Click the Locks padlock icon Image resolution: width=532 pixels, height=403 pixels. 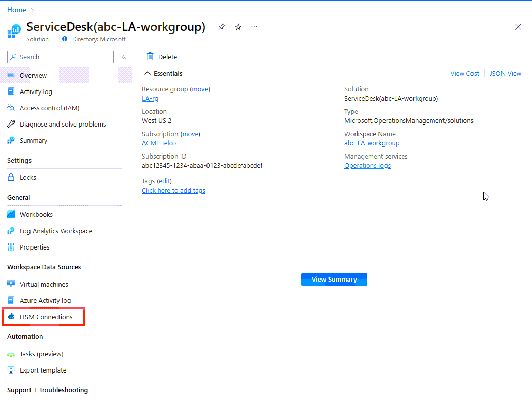click(x=11, y=177)
